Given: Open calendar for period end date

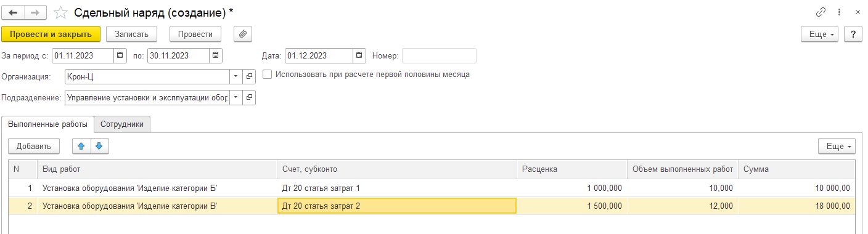Looking at the screenshot, I should 215,55.
